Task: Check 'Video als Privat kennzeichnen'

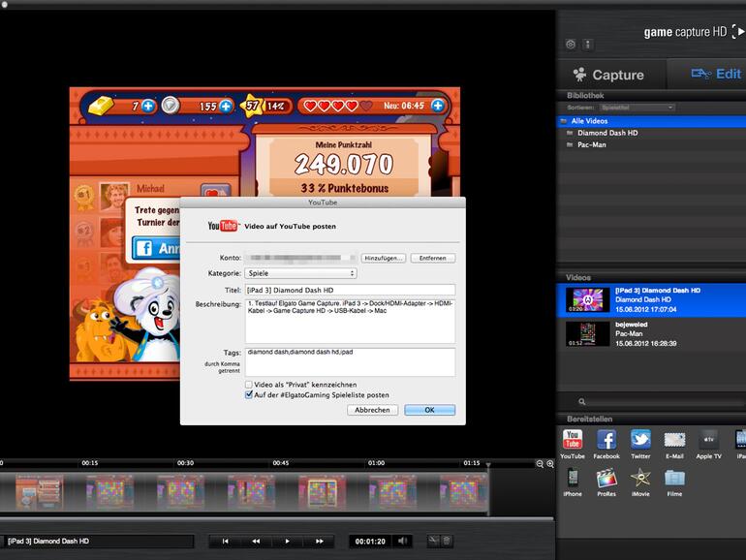Action: 249,385
